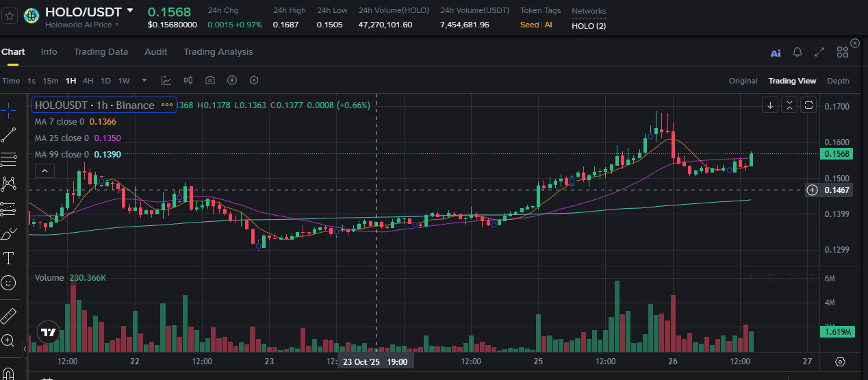Select the ruler measure tool
Image resolution: width=868 pixels, height=380 pixels.
[x=9, y=316]
